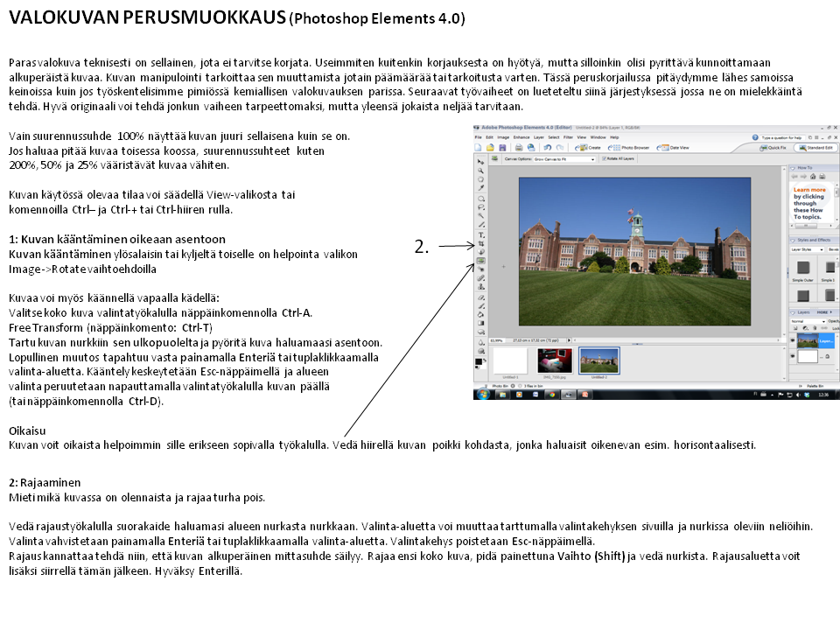Open the status bar info arrow menu
The width and height of the screenshot is (840, 630).
click(569, 340)
